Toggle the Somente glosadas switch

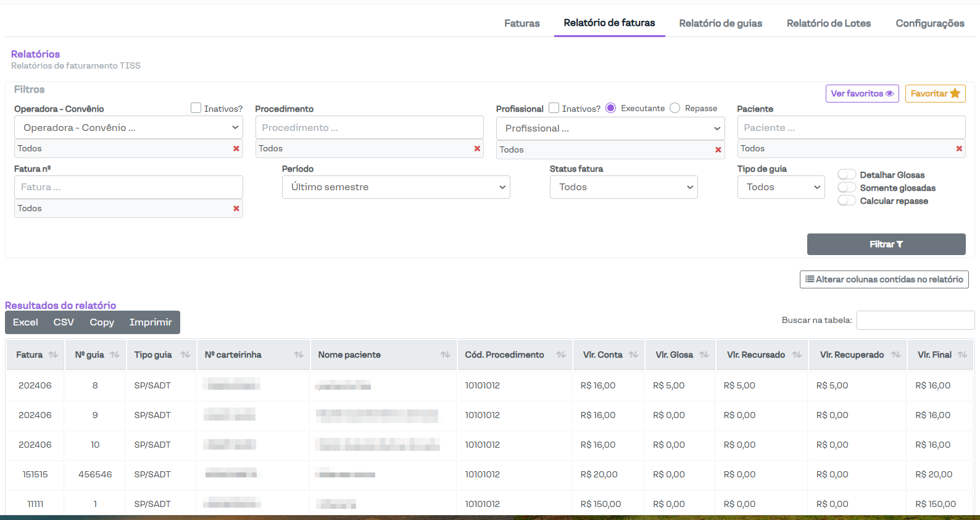(847, 188)
